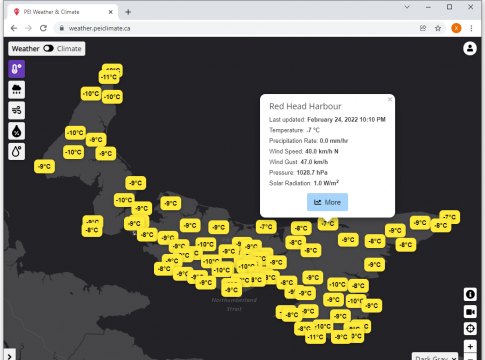Expand the side panel chevron
485x360 pixels.
[9, 356]
